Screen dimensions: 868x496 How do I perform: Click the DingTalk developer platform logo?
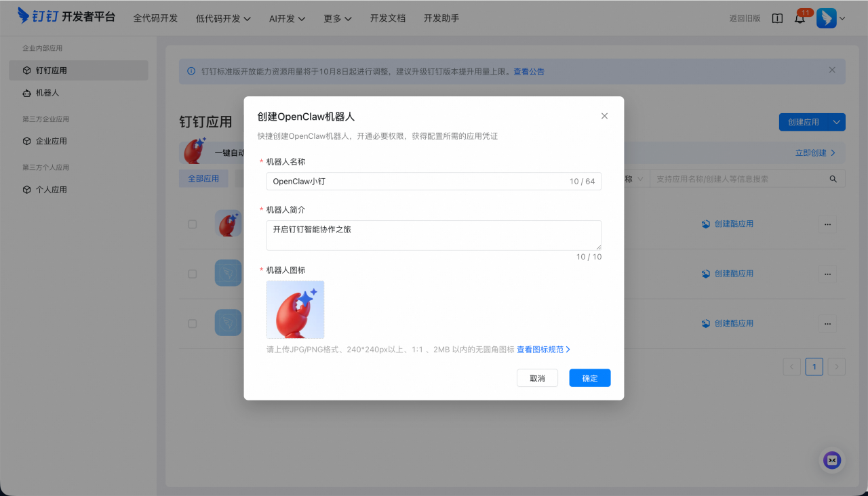coord(68,16)
